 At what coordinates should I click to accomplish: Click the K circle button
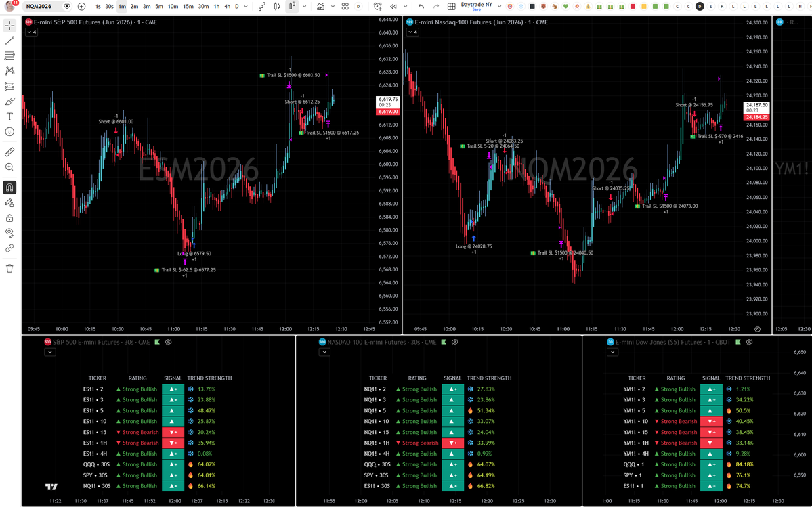(x=722, y=6)
